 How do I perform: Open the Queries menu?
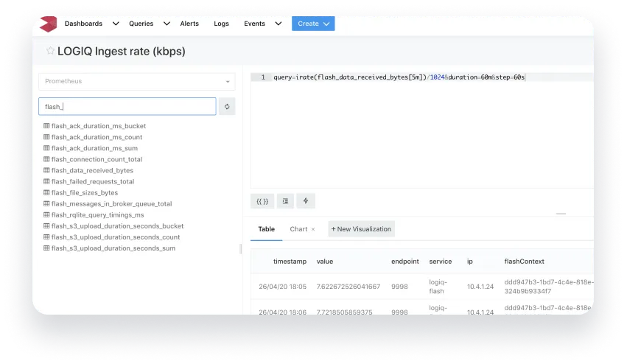pos(141,24)
